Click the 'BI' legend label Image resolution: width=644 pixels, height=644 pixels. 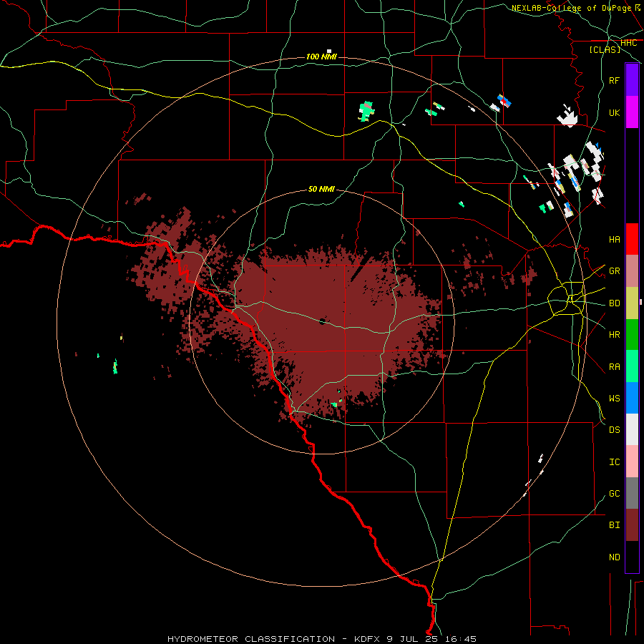614,525
